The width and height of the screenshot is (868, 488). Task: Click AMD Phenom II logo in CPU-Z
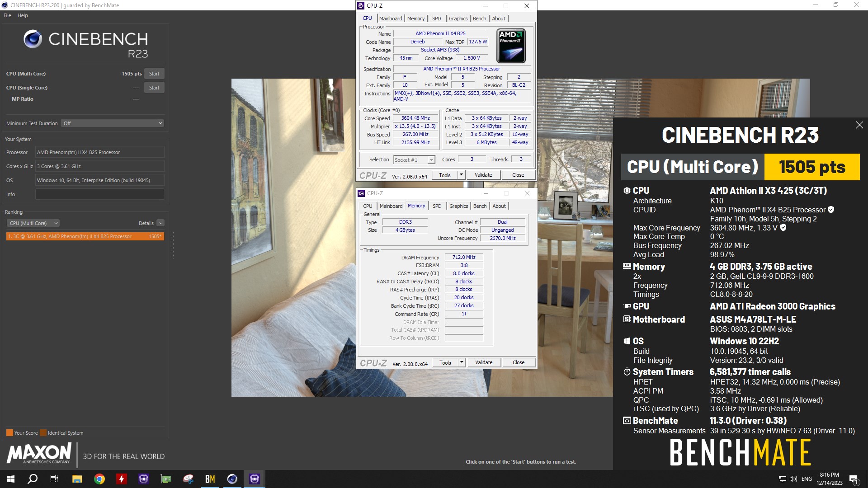pos(511,46)
